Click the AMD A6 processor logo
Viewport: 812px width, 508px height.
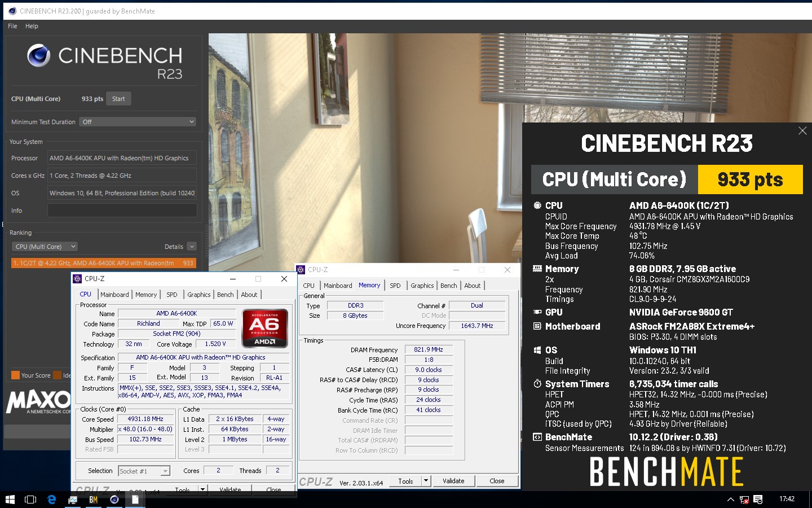pos(265,327)
